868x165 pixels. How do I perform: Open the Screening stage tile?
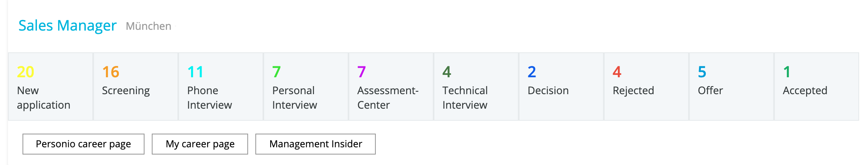[x=136, y=87]
